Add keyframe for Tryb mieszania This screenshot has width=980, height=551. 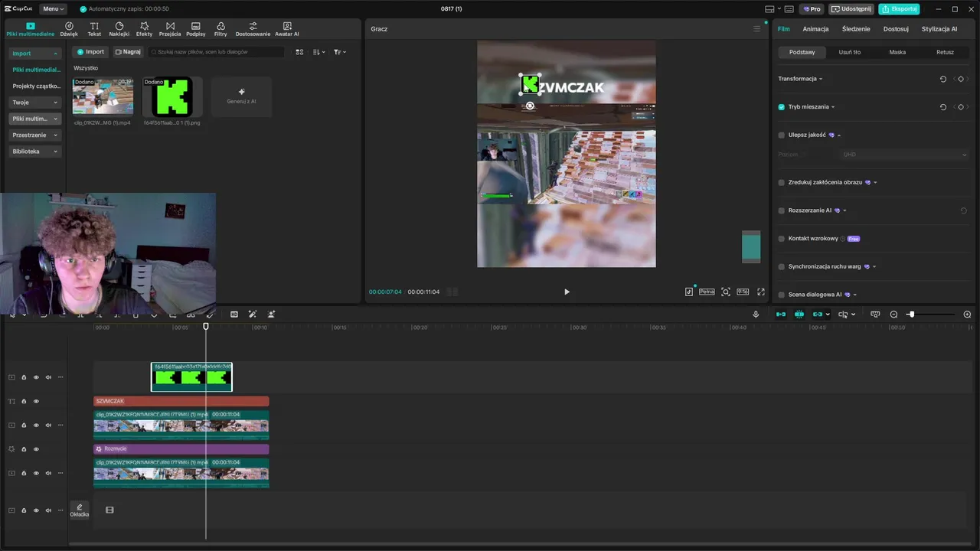(961, 107)
